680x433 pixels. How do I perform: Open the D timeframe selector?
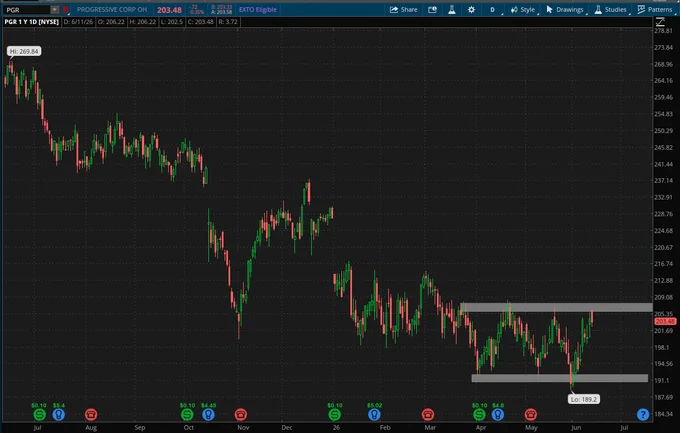pyautogui.click(x=493, y=10)
